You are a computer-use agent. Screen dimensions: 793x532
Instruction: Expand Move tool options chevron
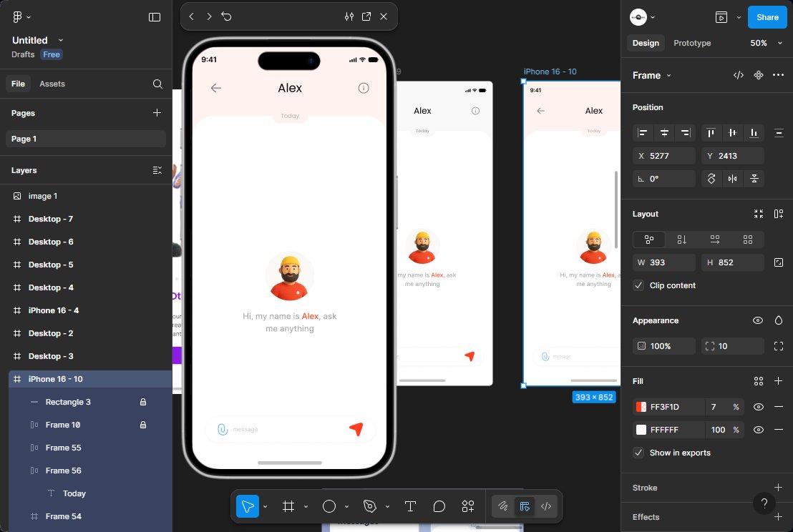(265, 507)
